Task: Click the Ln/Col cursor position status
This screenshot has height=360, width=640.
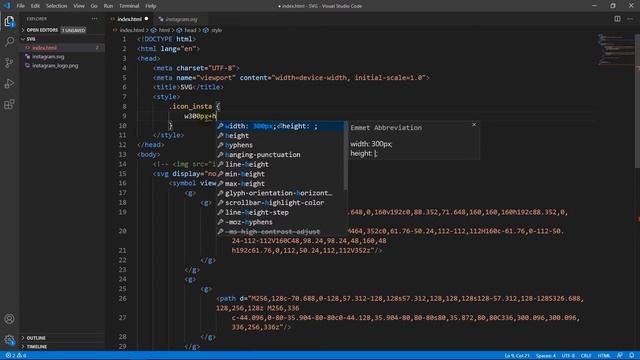Action: (517, 356)
